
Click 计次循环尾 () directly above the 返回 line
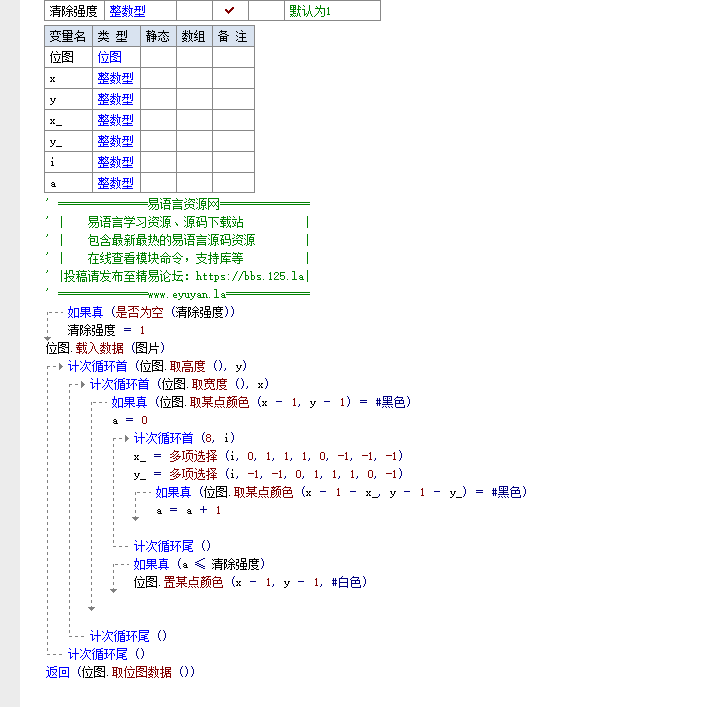click(x=107, y=654)
